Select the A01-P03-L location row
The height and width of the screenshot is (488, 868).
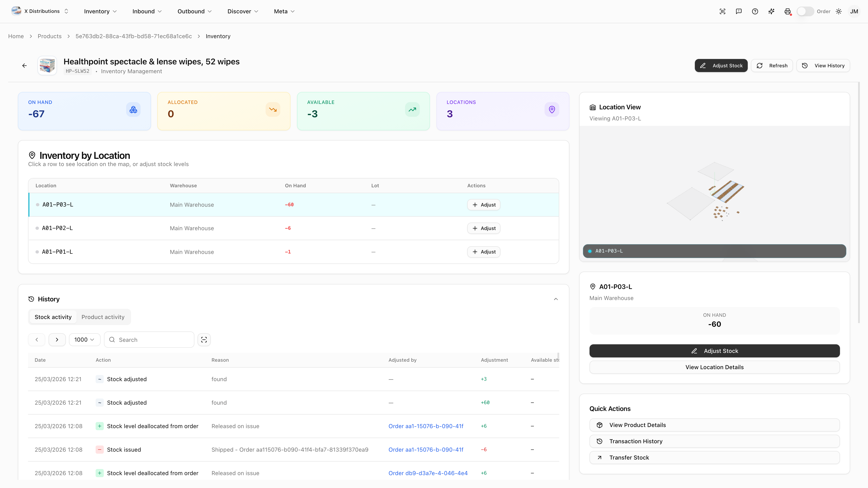[293, 205]
